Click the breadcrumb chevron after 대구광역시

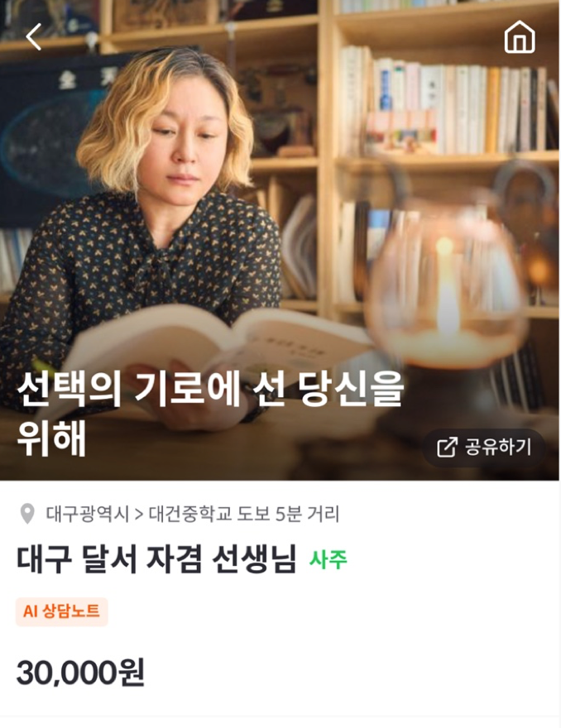tap(139, 515)
